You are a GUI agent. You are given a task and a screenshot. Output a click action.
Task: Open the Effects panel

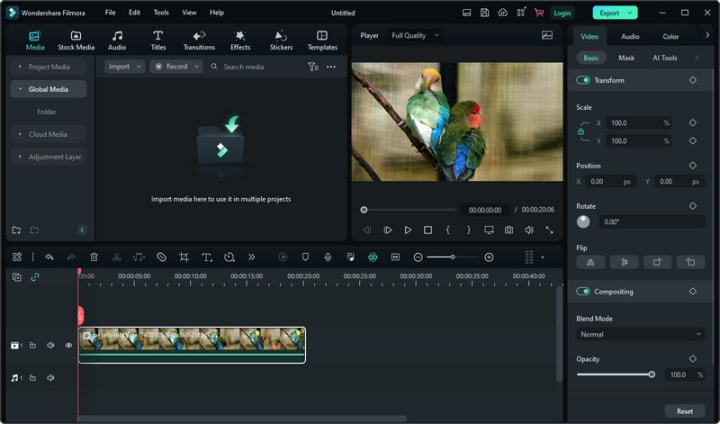pos(240,40)
